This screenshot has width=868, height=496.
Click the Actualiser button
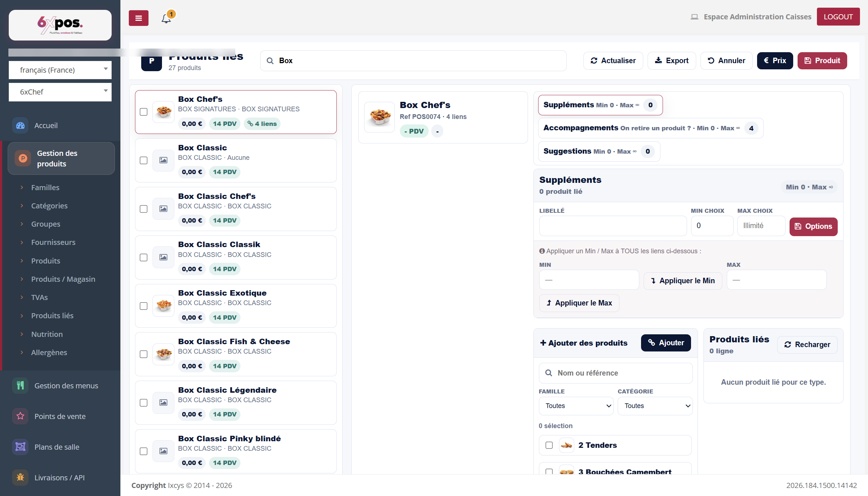pyautogui.click(x=613, y=61)
